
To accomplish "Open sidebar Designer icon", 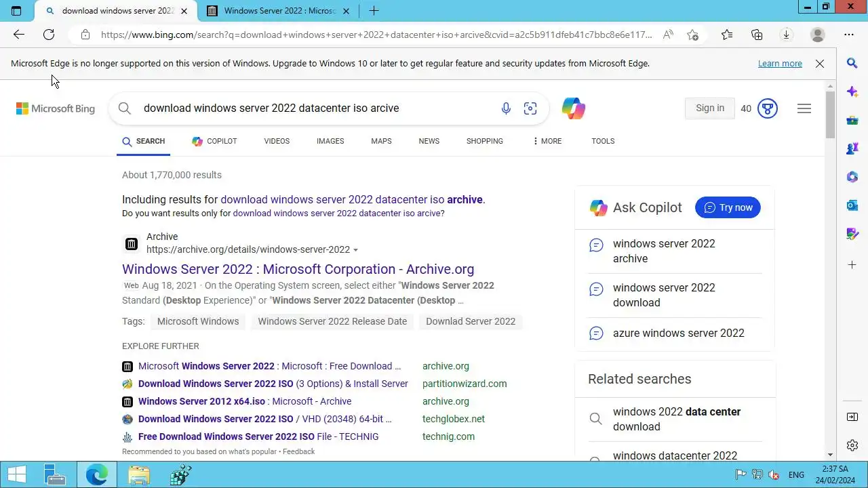I will tap(852, 234).
